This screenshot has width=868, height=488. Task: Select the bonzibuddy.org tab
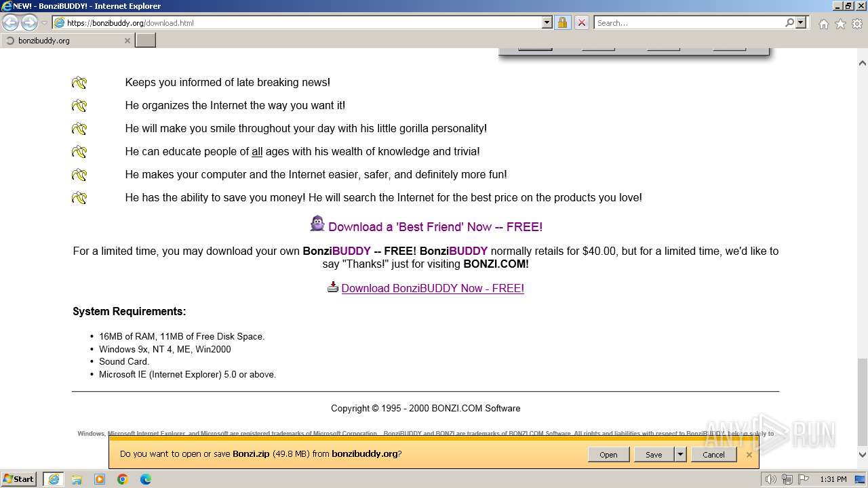click(x=66, y=41)
